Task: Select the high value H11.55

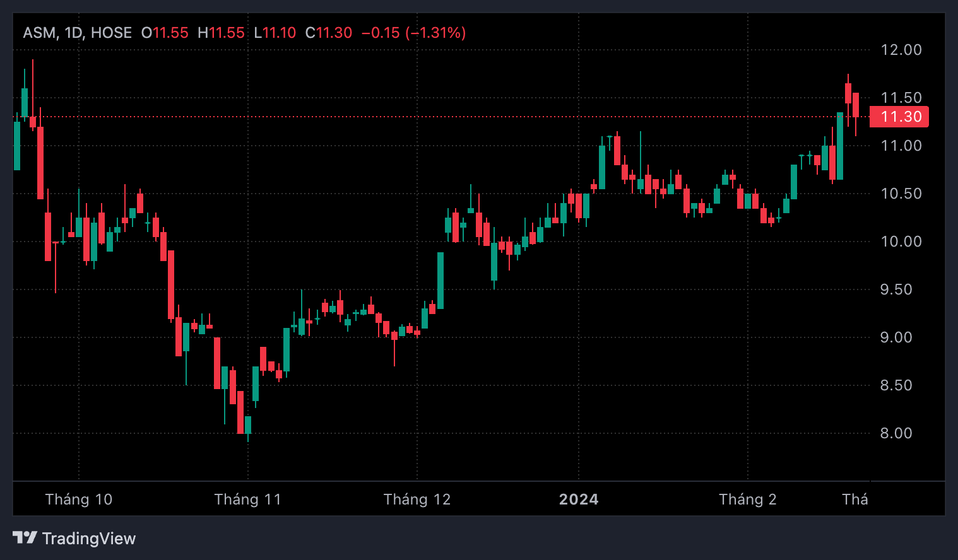Action: [221, 33]
